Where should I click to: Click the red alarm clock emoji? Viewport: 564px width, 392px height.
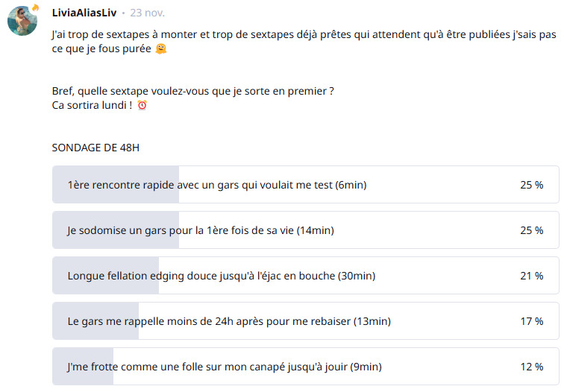pyautogui.click(x=142, y=105)
